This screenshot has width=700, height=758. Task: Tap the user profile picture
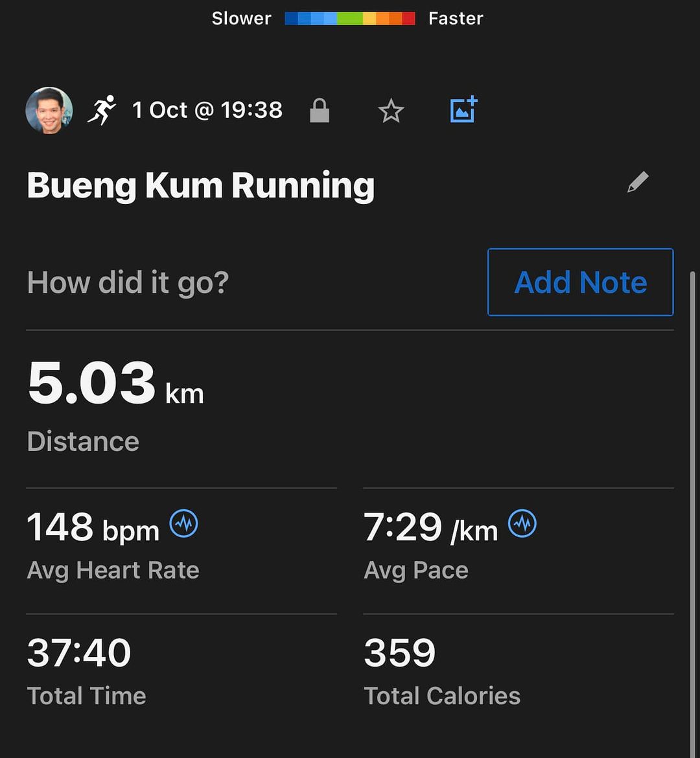(49, 110)
